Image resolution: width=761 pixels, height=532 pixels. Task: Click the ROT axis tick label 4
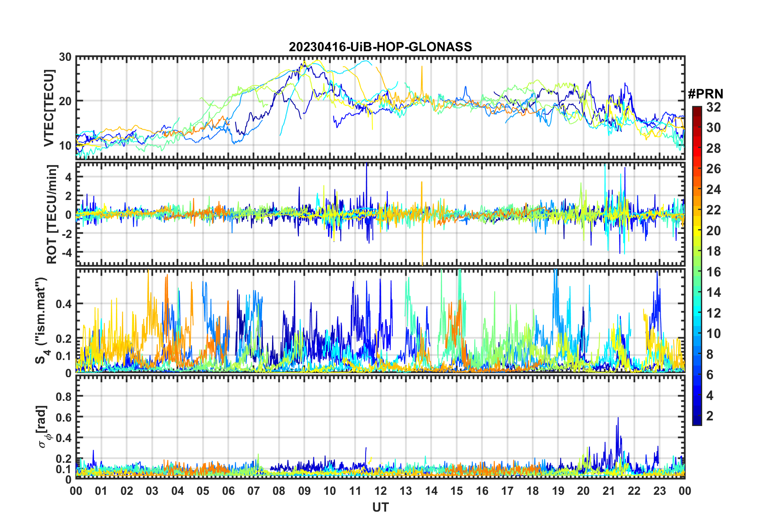pos(68,177)
